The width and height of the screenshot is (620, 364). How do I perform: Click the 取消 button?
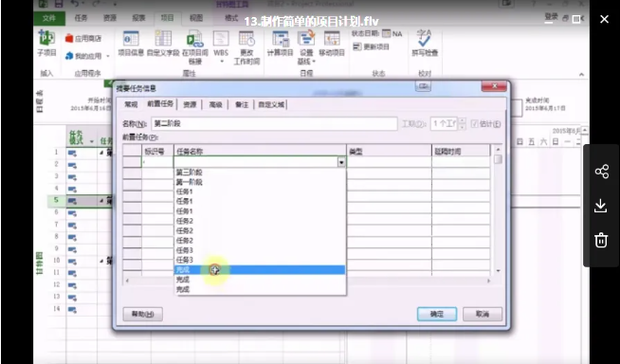click(x=483, y=314)
